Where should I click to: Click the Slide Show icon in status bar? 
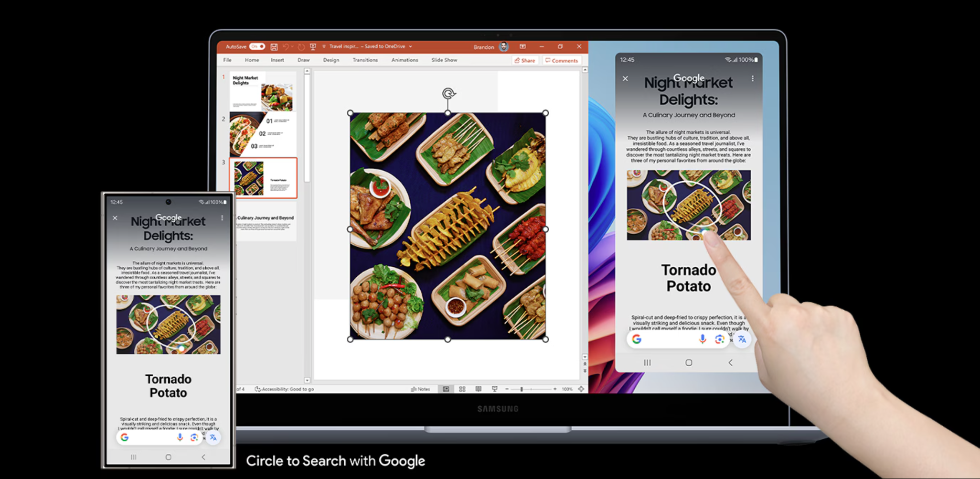click(495, 389)
